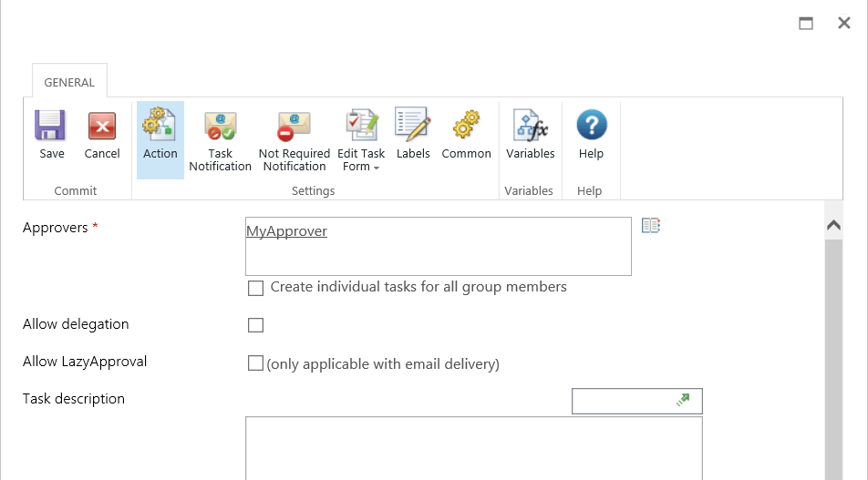Viewport: 868px width, 480px height.
Task: Maximize the dialog window
Action: pyautogui.click(x=806, y=24)
